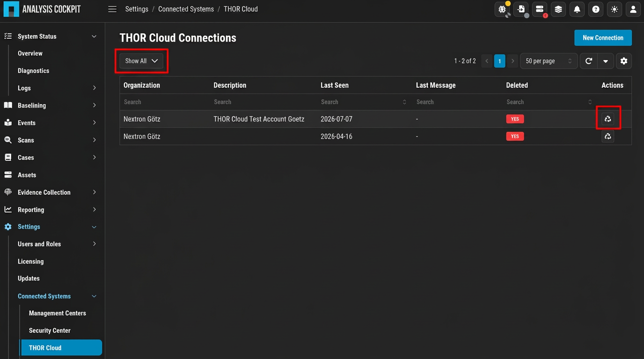Click the Settings gear icon in sidebar

[8, 227]
